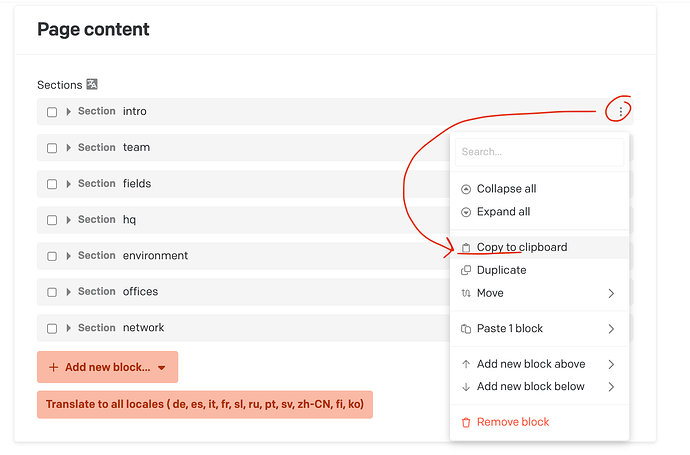The image size is (690, 455).
Task: Select the fields section checkbox
Action: pos(52,184)
